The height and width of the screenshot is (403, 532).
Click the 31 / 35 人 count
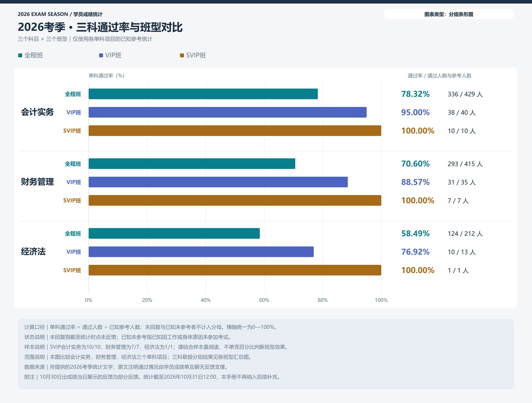(x=462, y=182)
